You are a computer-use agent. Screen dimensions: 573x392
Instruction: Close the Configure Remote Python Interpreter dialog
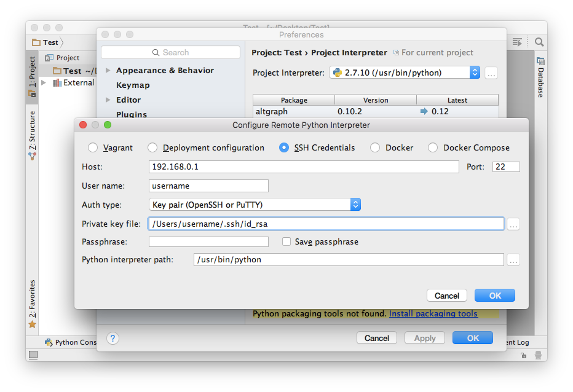[x=83, y=125]
